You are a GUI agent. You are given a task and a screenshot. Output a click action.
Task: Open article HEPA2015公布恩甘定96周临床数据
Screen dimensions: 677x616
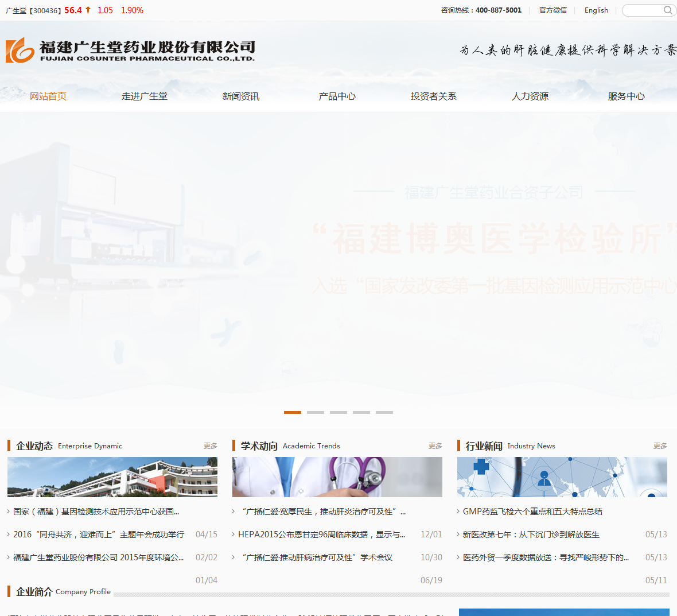click(322, 534)
